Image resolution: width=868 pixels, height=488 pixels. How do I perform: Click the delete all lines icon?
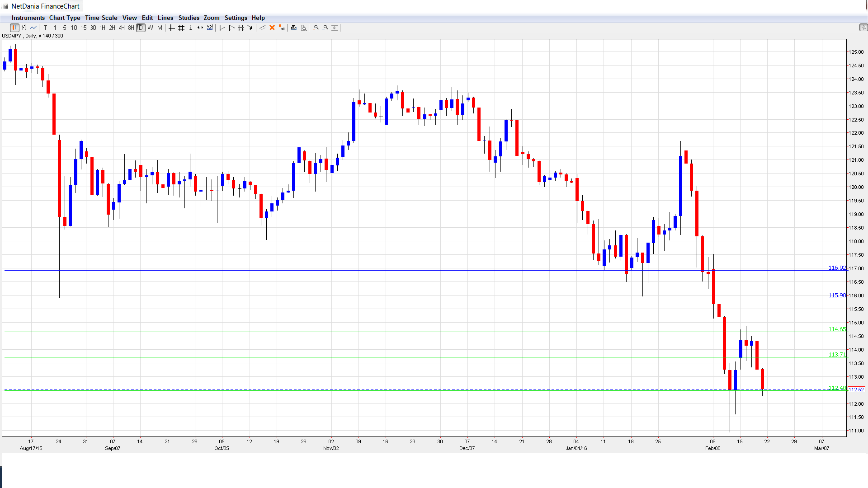pos(282,28)
